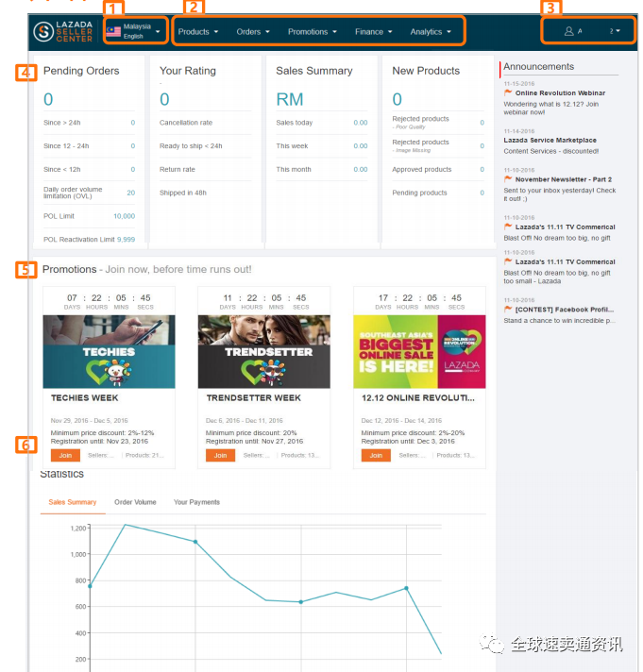Open the November Newsletter - Part 2 announcement
The width and height of the screenshot is (643, 672).
pyautogui.click(x=564, y=179)
